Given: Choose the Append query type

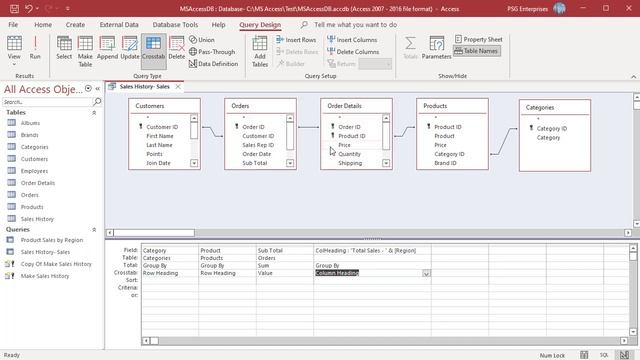Looking at the screenshot, I should tap(107, 48).
